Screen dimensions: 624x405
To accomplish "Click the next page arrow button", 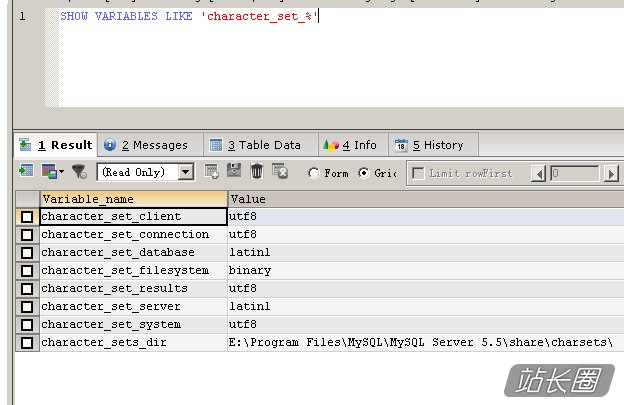I will click(x=611, y=174).
